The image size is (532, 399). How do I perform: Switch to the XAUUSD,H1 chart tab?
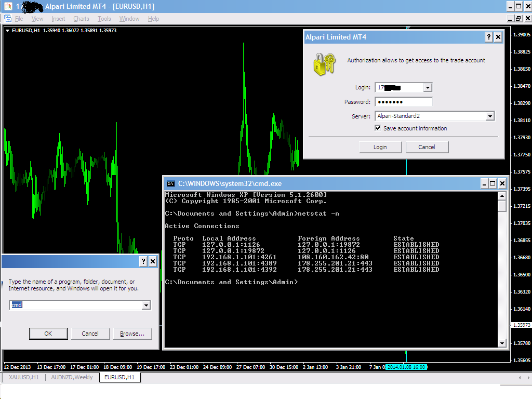pos(24,377)
